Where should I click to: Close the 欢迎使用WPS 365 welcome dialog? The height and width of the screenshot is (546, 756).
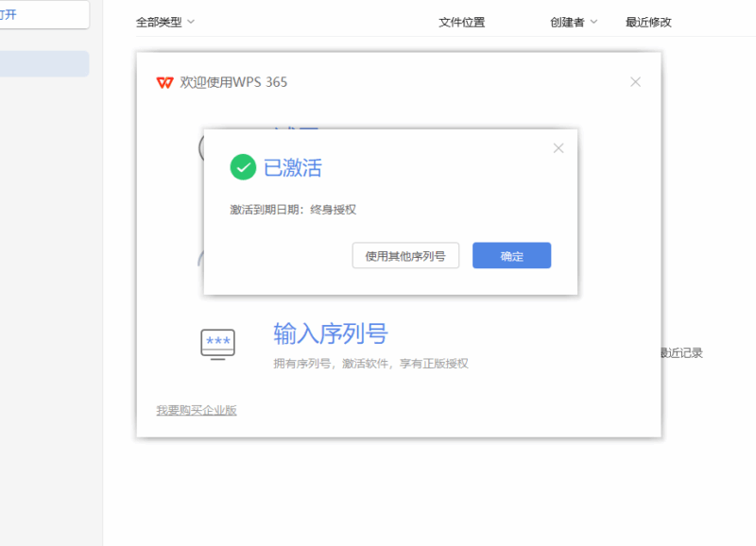pyautogui.click(x=635, y=82)
